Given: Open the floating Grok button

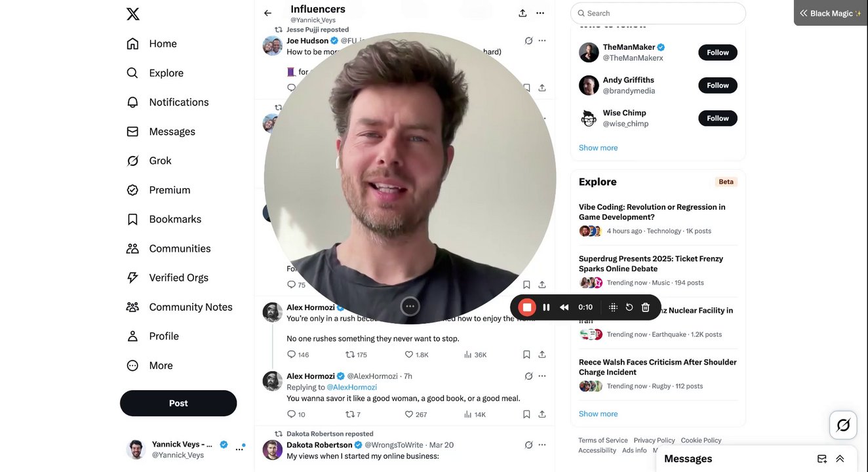Looking at the screenshot, I should [843, 425].
